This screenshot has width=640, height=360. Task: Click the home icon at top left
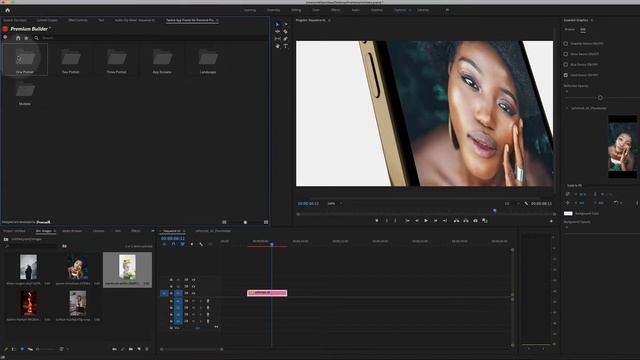tap(7, 10)
